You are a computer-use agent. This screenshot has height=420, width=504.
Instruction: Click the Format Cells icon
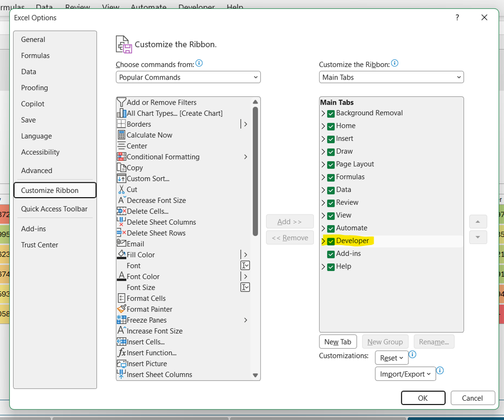121,298
